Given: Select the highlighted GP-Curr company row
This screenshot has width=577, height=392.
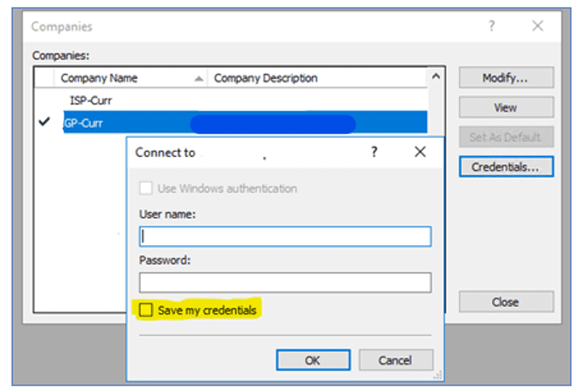Looking at the screenshot, I should click(x=85, y=123).
